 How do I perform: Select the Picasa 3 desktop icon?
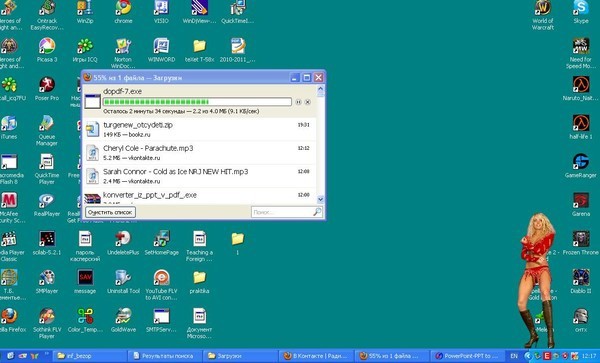(47, 50)
